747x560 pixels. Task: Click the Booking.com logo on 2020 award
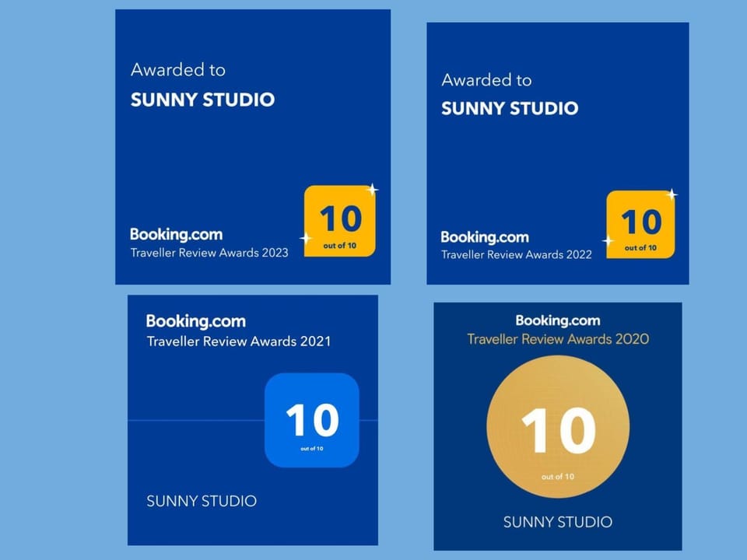click(558, 320)
